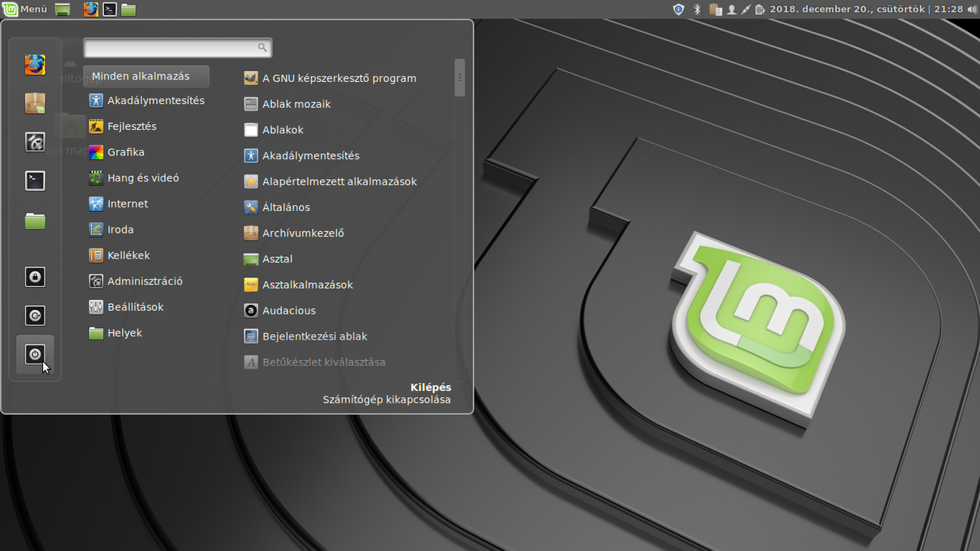Open the Files folder in menu sidebar
The width and height of the screenshot is (980, 551).
coord(34,220)
